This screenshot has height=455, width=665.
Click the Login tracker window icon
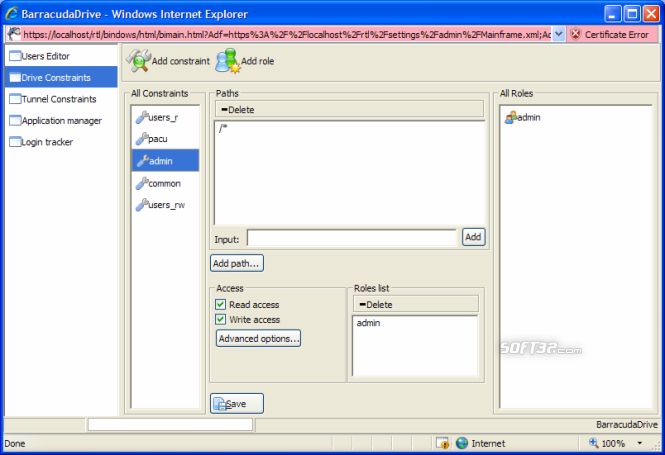click(15, 142)
